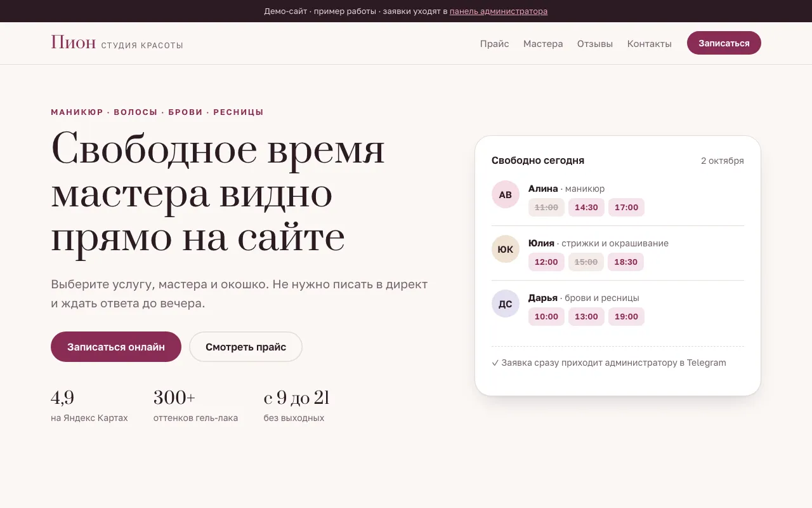Select the 18:30 slot for Юлия
This screenshot has width=812, height=508.
click(x=625, y=262)
